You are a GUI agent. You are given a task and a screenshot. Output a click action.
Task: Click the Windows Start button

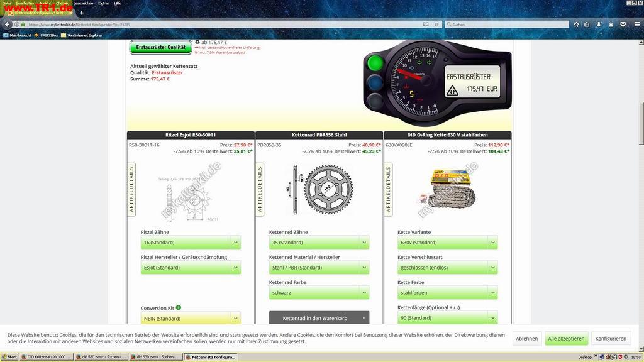point(9,357)
